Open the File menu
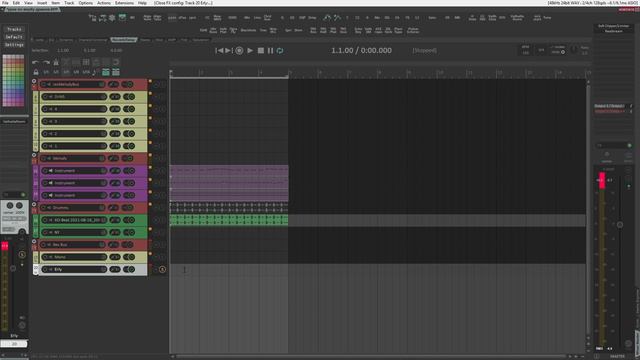640x360 pixels. [x=5, y=3]
